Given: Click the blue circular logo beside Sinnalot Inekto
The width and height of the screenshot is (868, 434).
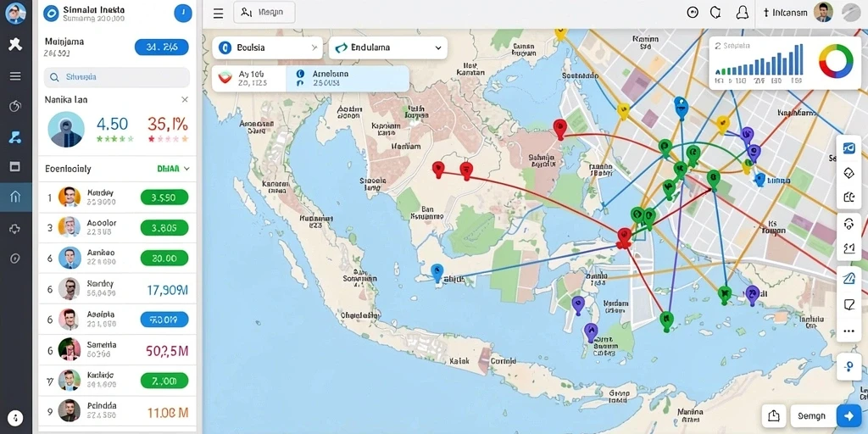Looking at the screenshot, I should point(51,14).
